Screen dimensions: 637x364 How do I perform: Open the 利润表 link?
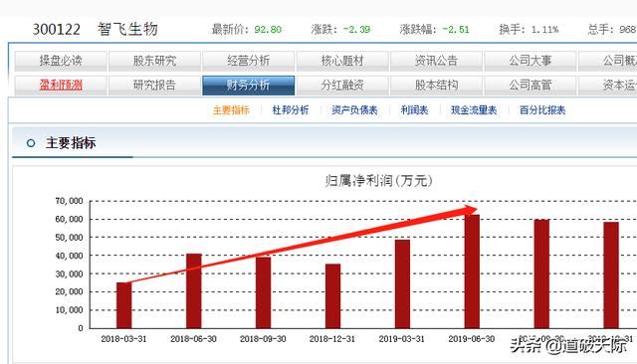414,110
